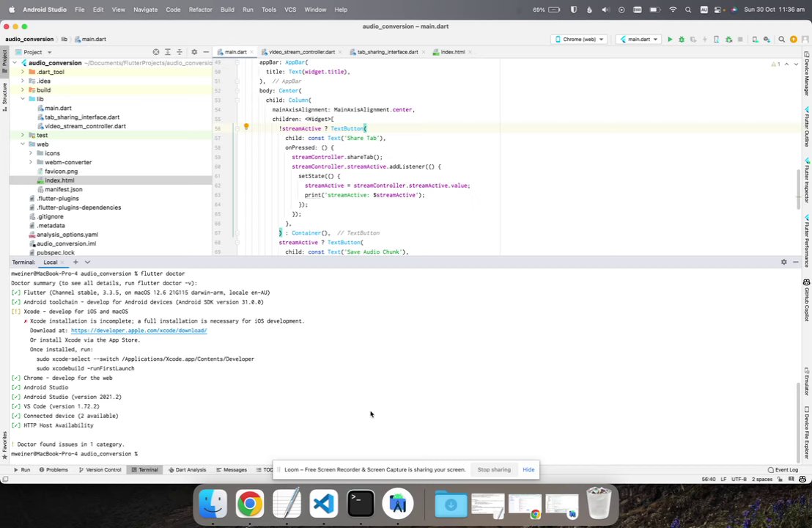This screenshot has width=812, height=528.
Task: Open Project panel gear settings
Action: (193, 52)
